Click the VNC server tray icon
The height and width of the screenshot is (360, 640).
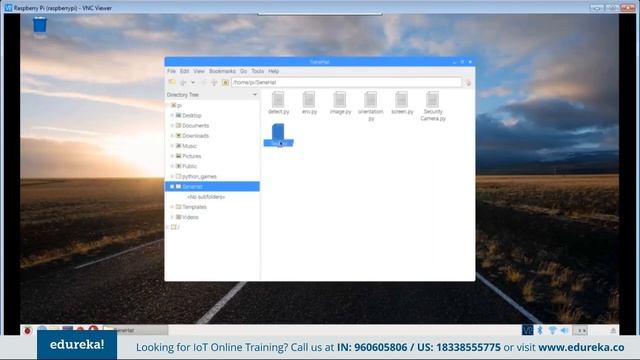pos(527,330)
